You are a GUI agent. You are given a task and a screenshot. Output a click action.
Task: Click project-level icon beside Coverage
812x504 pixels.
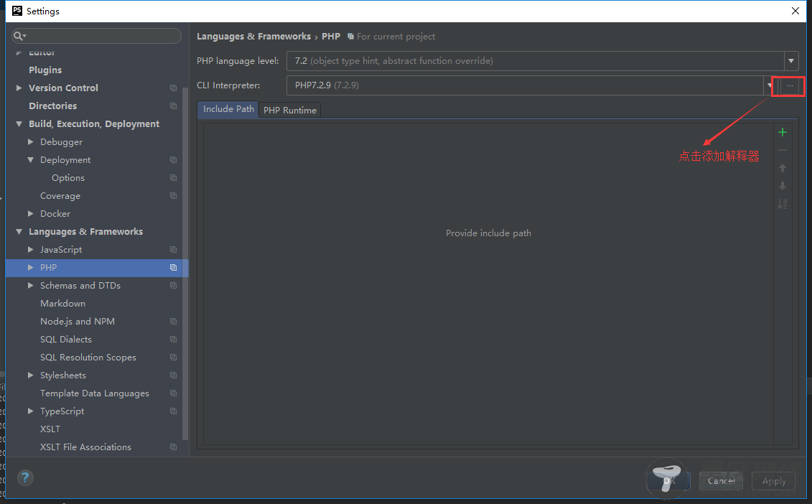click(174, 196)
